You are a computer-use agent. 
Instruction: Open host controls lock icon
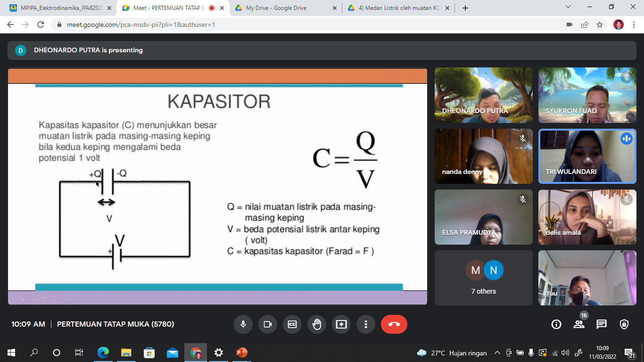coord(624,324)
